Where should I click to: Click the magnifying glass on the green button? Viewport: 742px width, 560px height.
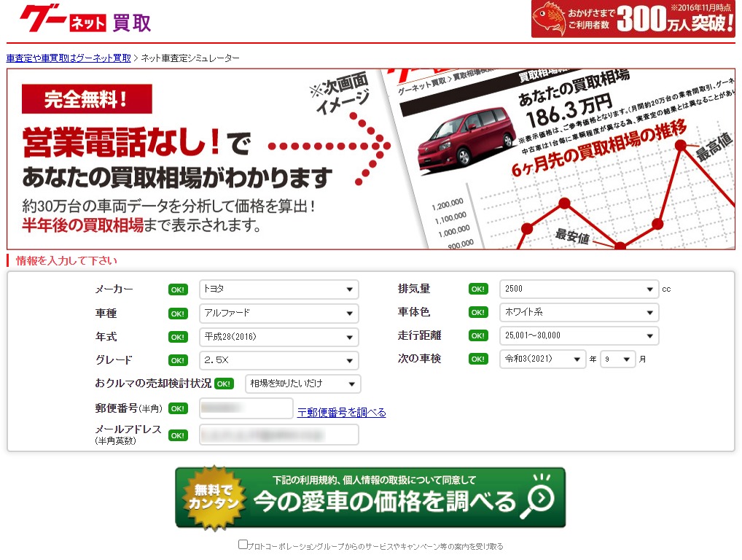[x=537, y=502]
